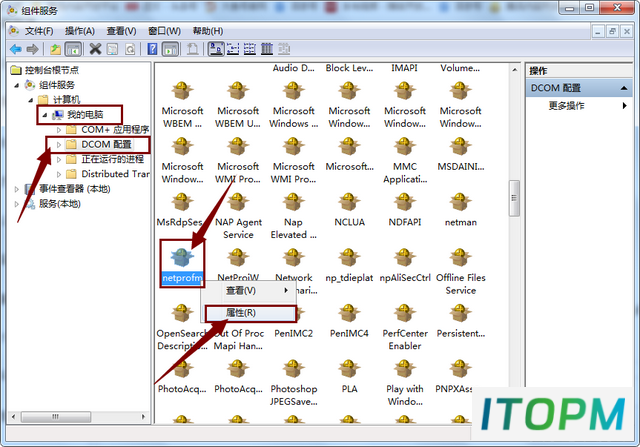The width and height of the screenshot is (640, 447).
Task: Click left pane horizontal scrollbar thumb
Action: 55,417
